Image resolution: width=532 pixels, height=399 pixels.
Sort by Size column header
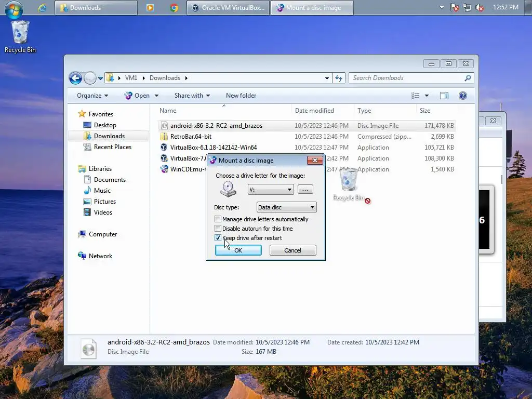coord(436,111)
